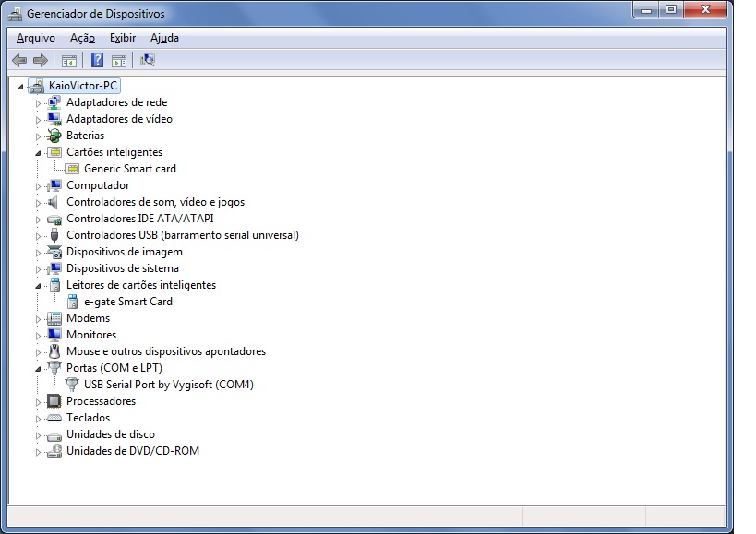Click the Back arrow toolbar icon
The height and width of the screenshot is (534, 756).
[x=19, y=60]
